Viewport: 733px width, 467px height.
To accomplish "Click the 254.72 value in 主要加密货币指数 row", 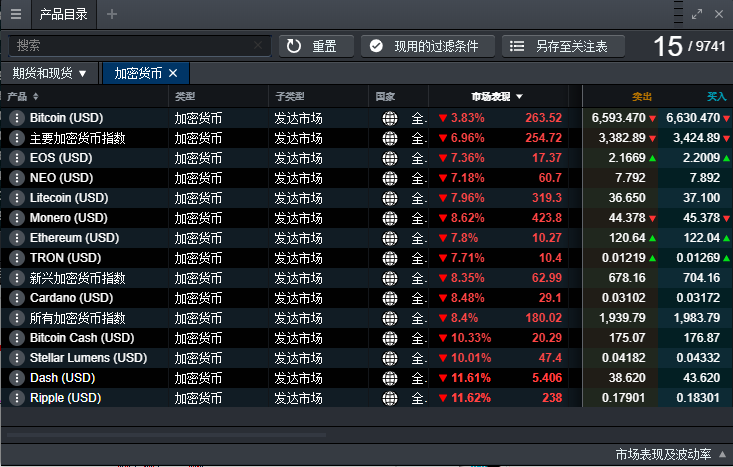I will pyautogui.click(x=543, y=138).
